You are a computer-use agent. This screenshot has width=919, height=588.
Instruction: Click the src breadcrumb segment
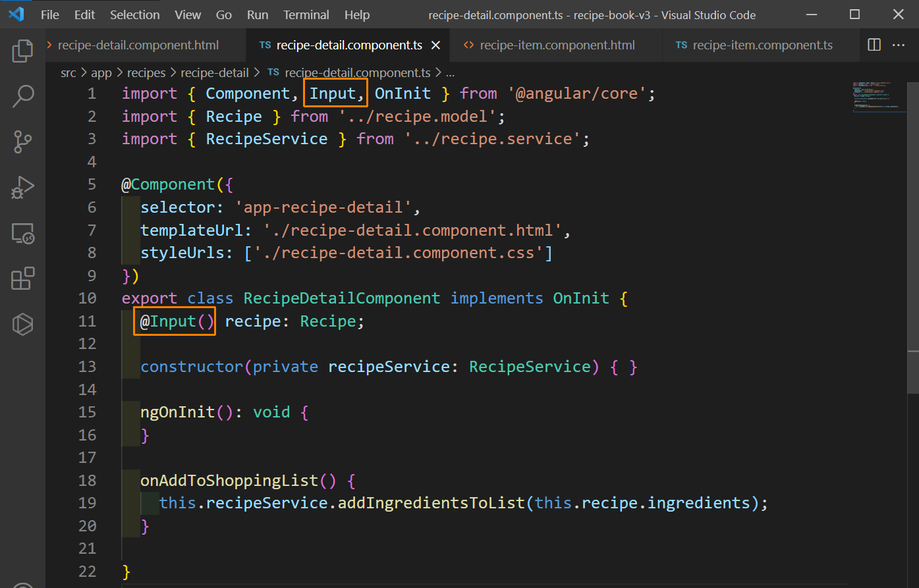(x=69, y=73)
